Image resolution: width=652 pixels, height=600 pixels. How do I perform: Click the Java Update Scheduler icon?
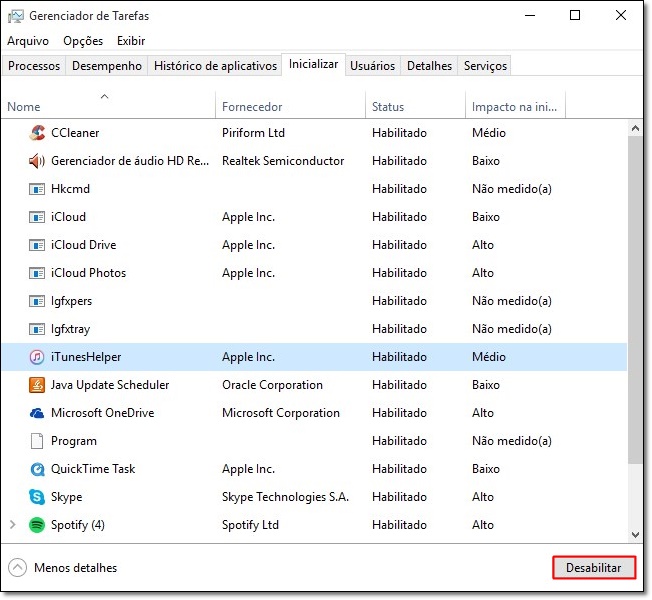click(37, 385)
